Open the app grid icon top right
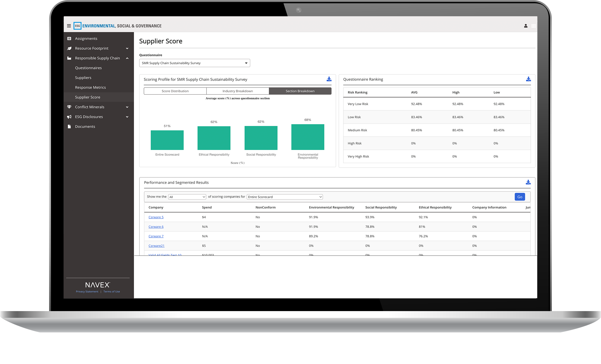The image size is (601, 364). tap(534, 26)
